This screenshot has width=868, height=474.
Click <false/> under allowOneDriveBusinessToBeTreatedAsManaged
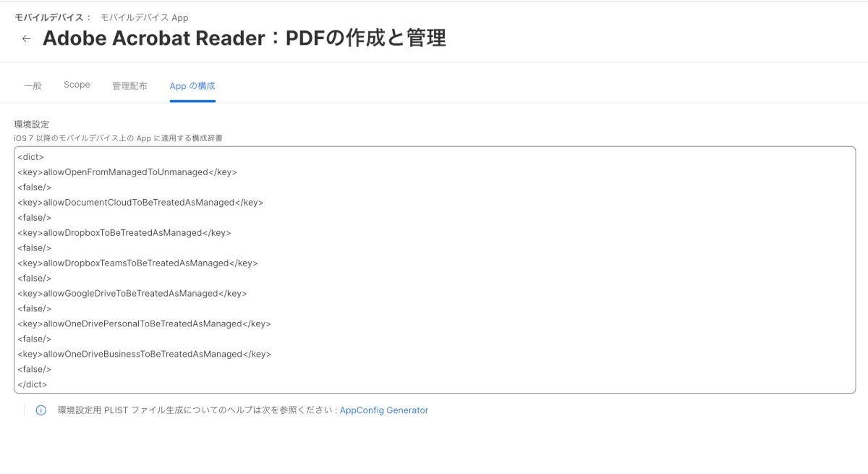pos(35,370)
